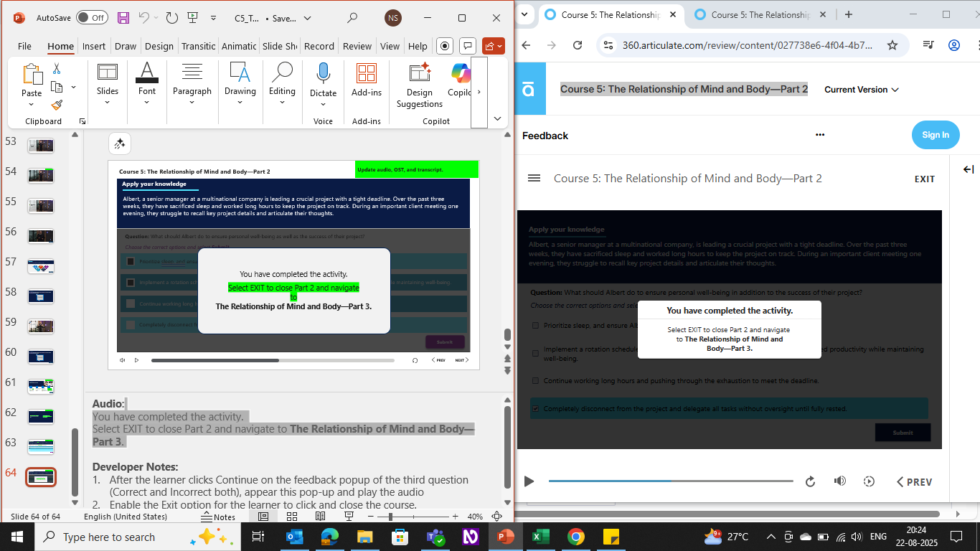Open Chrome's media controls icon
This screenshot has height=551, width=980.
[x=928, y=45]
